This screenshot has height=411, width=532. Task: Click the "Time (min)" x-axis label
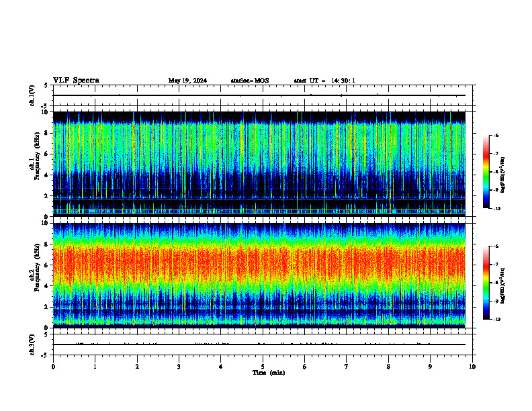click(x=269, y=373)
